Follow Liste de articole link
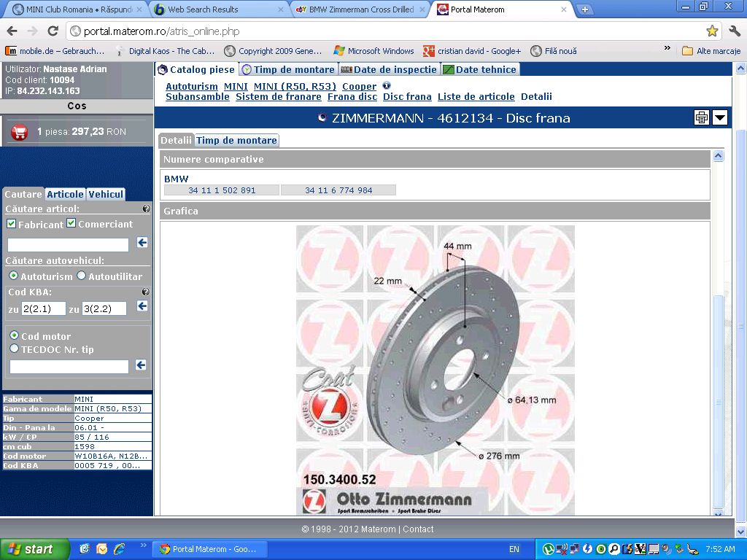747x560 pixels. [476, 97]
